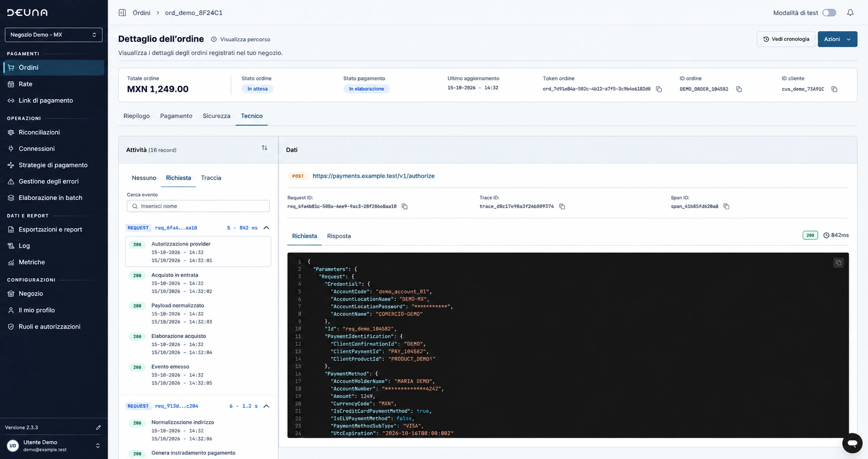Image resolution: width=868 pixels, height=459 pixels.
Task: Copy the order token value
Action: pyautogui.click(x=659, y=89)
